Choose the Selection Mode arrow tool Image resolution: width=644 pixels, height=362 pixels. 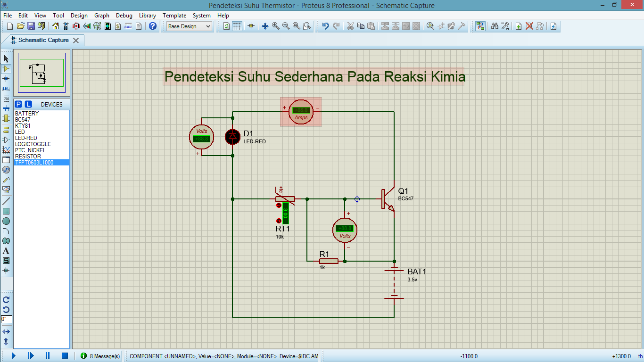point(6,59)
